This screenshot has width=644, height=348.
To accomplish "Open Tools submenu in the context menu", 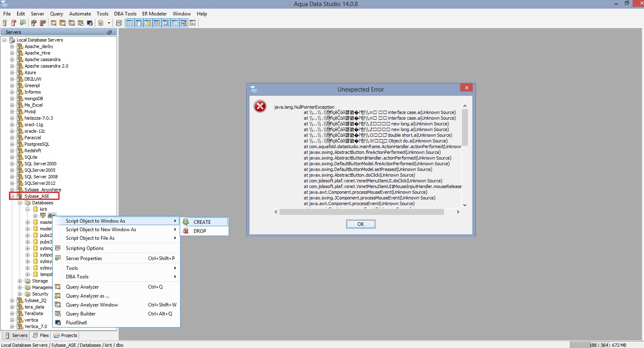I will click(x=116, y=268).
